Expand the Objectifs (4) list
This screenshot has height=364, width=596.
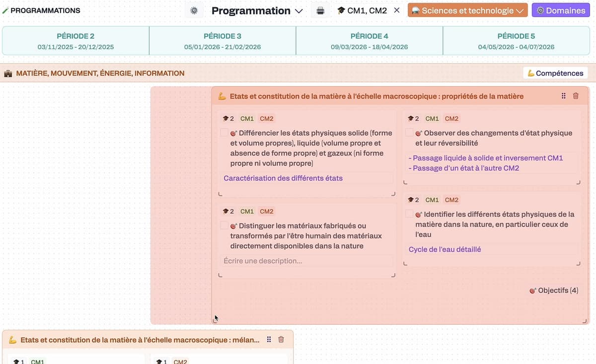pos(554,291)
